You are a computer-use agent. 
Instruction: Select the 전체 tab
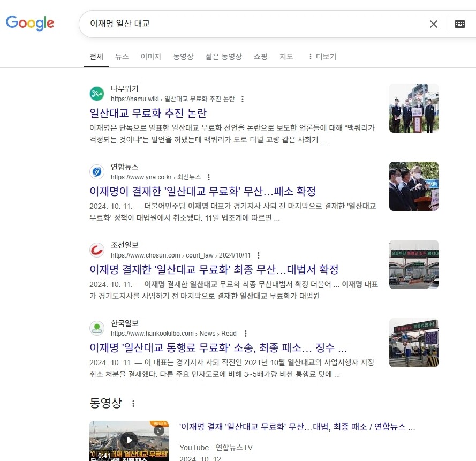[96, 56]
